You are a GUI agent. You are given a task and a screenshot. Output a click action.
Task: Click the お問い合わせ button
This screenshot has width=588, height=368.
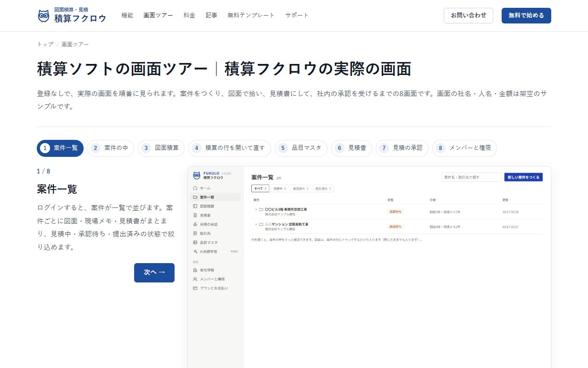point(469,16)
